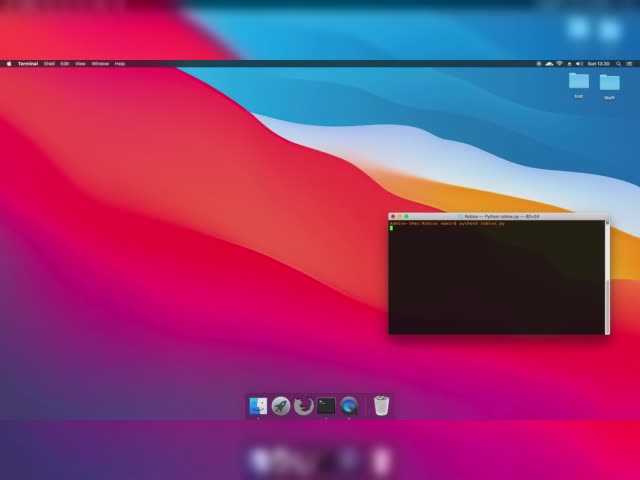Click QuickTime Player icon in the Dock
This screenshot has width=640, height=480.
(x=349, y=406)
